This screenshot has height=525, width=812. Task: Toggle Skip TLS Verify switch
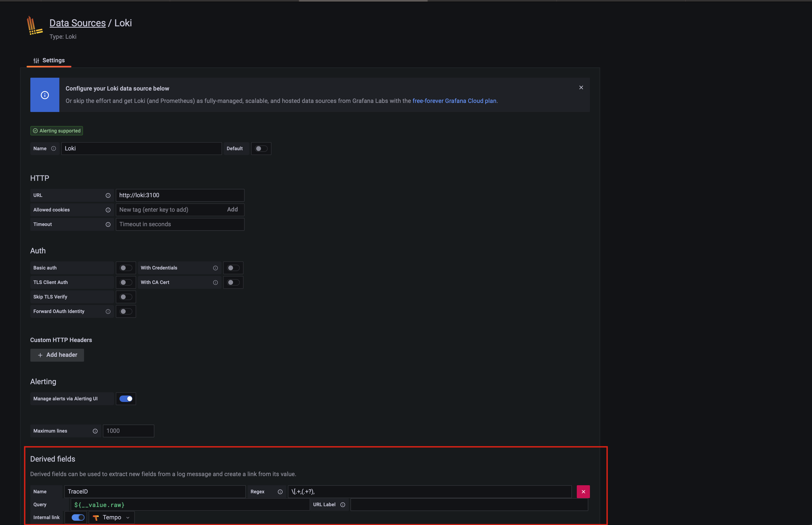[126, 297]
